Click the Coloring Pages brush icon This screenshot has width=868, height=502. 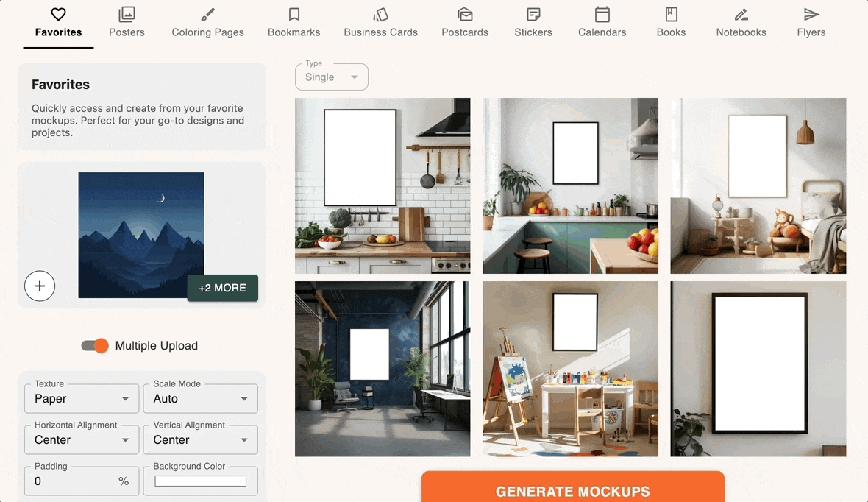click(207, 14)
